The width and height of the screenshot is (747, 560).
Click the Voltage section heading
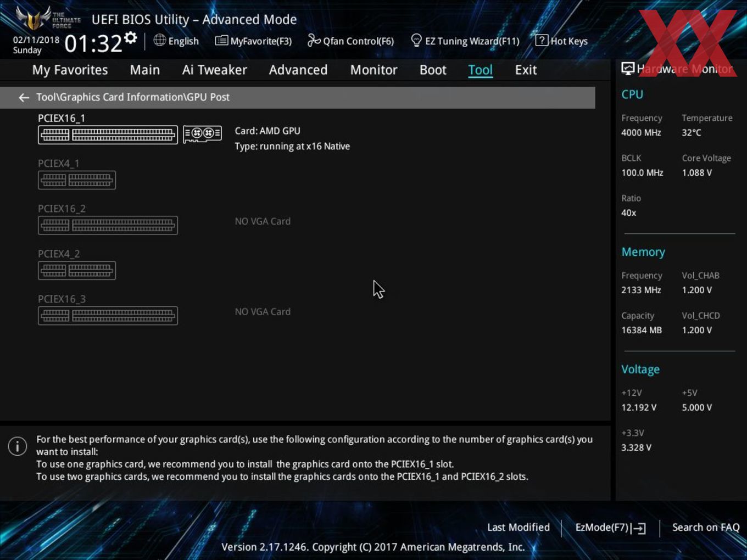(640, 369)
